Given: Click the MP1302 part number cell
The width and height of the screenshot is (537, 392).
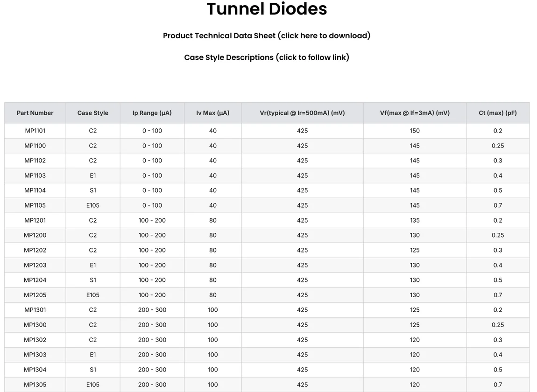Looking at the screenshot, I should [35, 340].
